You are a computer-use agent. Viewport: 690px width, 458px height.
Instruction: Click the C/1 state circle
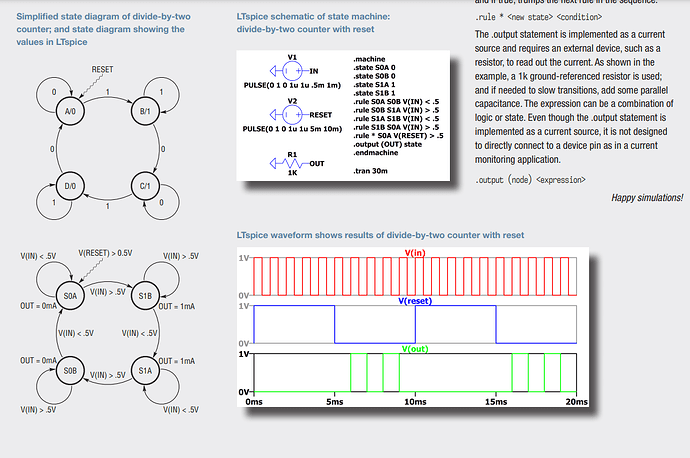pyautogui.click(x=144, y=186)
